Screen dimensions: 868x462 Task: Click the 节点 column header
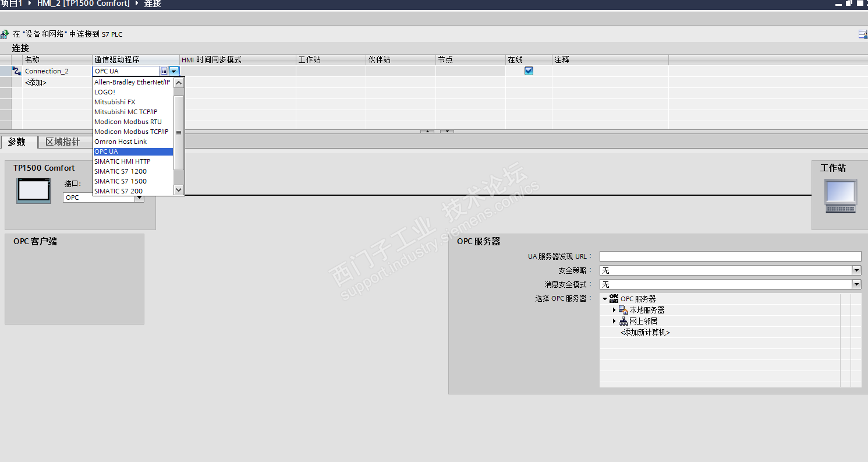[x=470, y=60]
